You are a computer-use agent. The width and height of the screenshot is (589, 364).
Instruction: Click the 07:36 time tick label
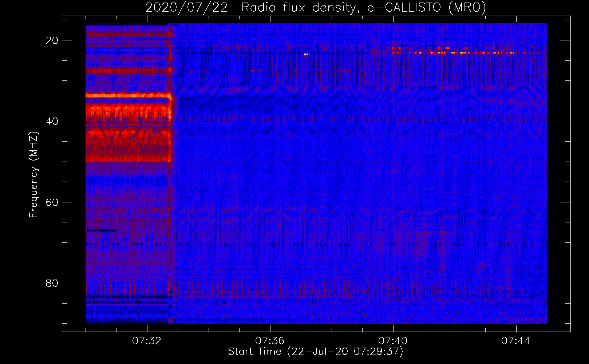coord(270,341)
